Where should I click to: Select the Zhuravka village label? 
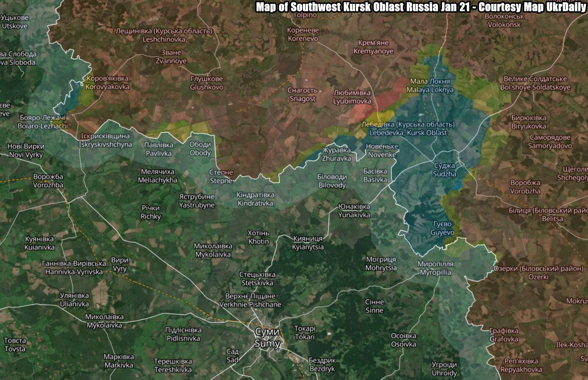(336, 154)
